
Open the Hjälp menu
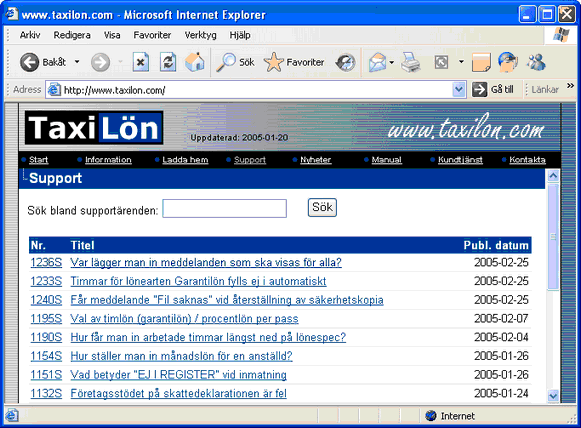pyautogui.click(x=240, y=35)
